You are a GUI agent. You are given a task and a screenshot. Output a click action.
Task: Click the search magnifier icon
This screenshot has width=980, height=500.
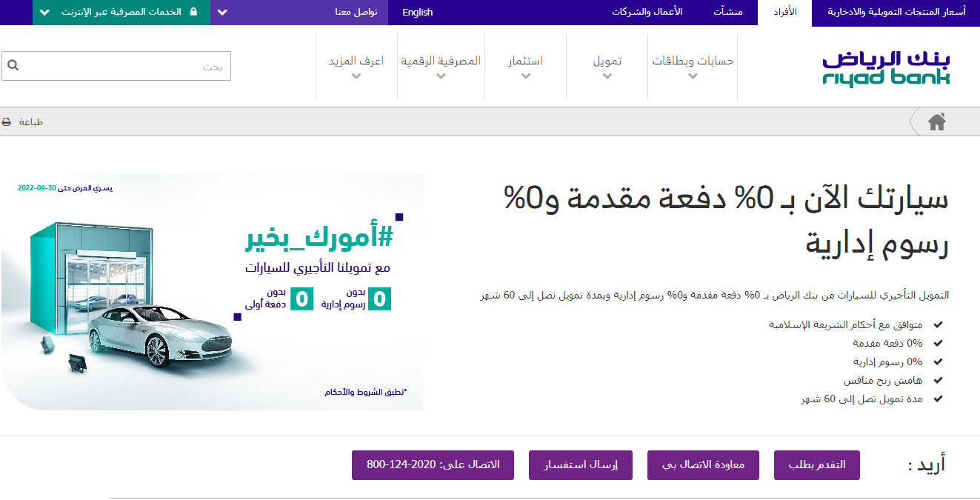pyautogui.click(x=13, y=66)
